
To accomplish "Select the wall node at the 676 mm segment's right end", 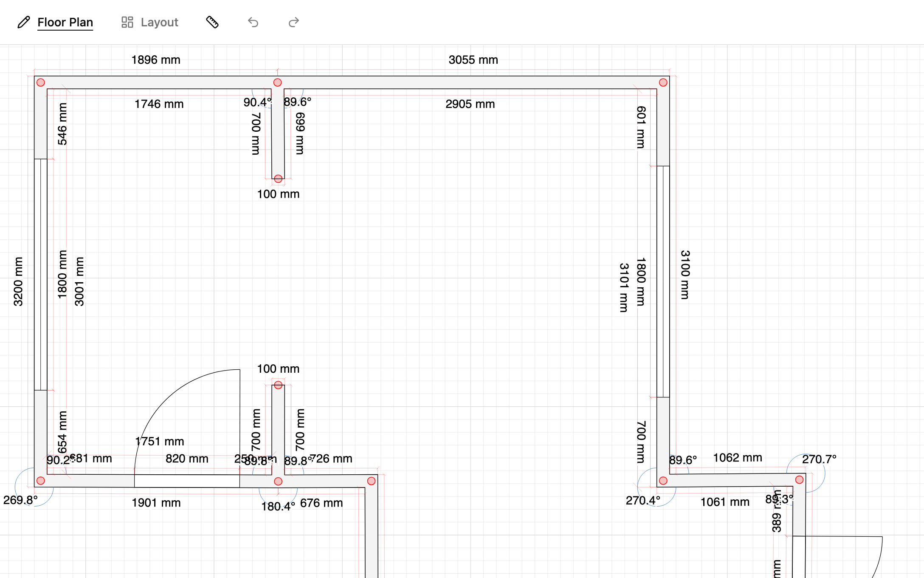I will (372, 481).
